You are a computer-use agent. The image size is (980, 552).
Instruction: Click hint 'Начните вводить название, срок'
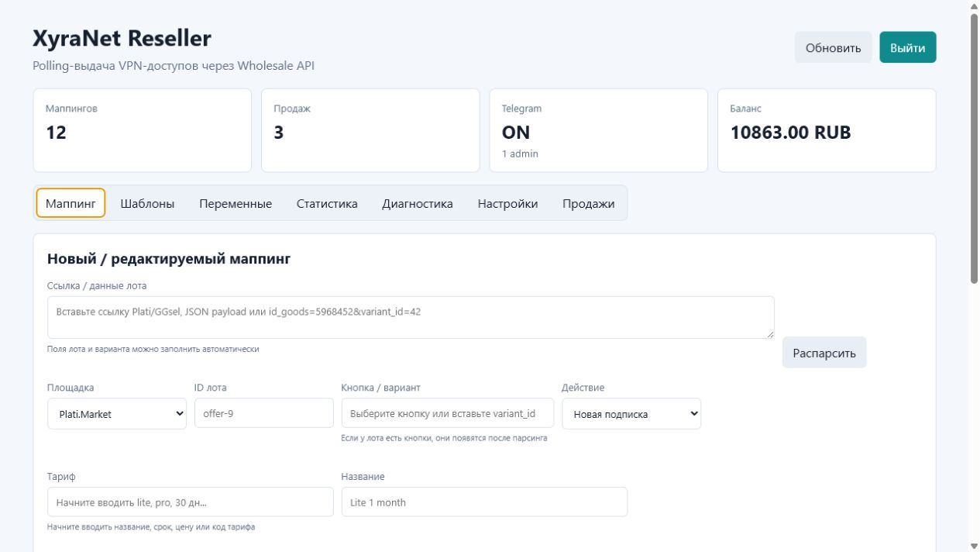pyautogui.click(x=151, y=526)
